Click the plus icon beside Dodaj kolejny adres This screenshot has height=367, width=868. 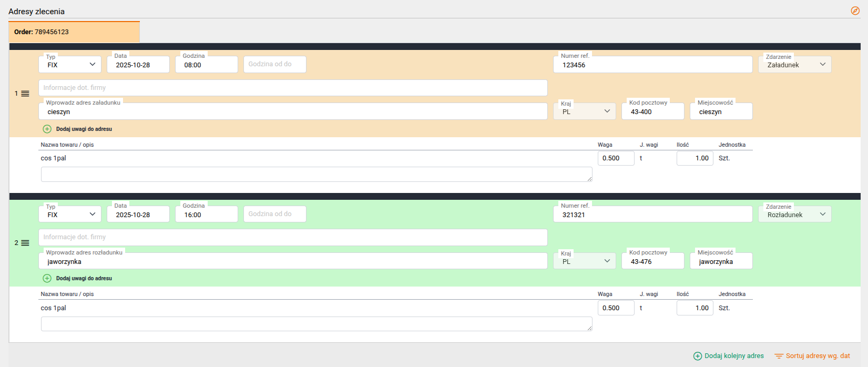click(698, 356)
